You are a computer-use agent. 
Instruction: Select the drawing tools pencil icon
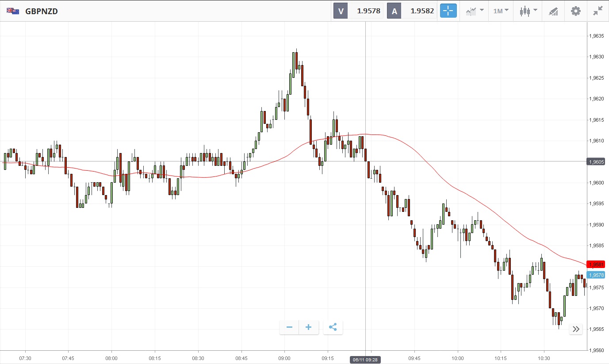coord(553,11)
